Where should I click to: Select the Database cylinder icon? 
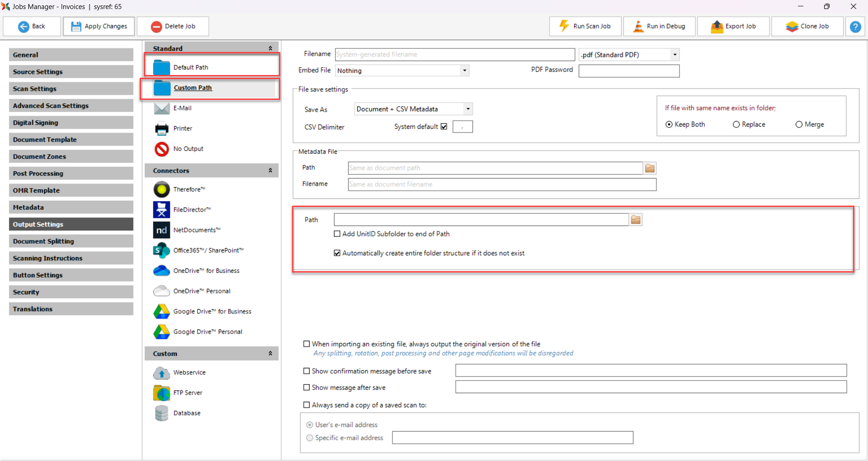[161, 413]
